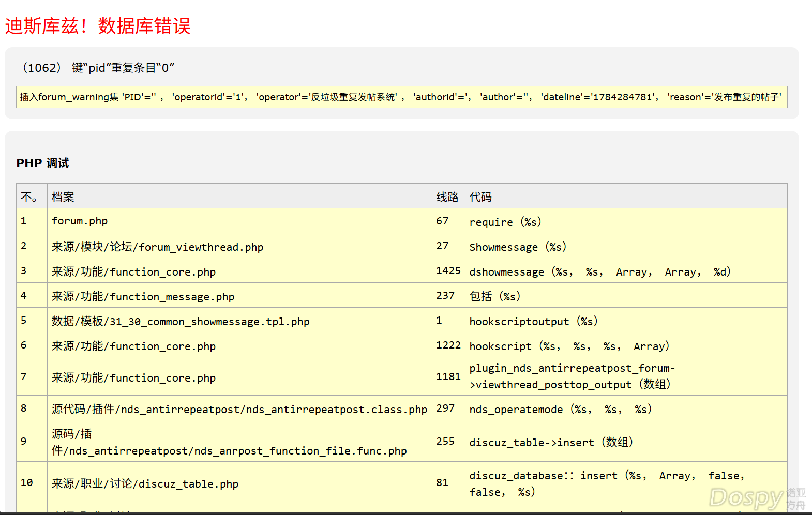The image size is (812, 515).
Task: Click line number 297
Action: 448,408
